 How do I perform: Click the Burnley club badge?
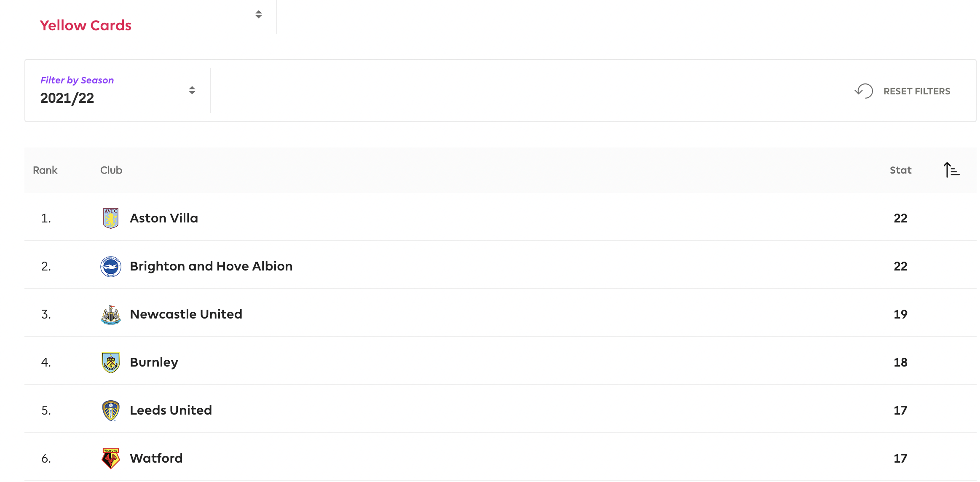point(111,362)
